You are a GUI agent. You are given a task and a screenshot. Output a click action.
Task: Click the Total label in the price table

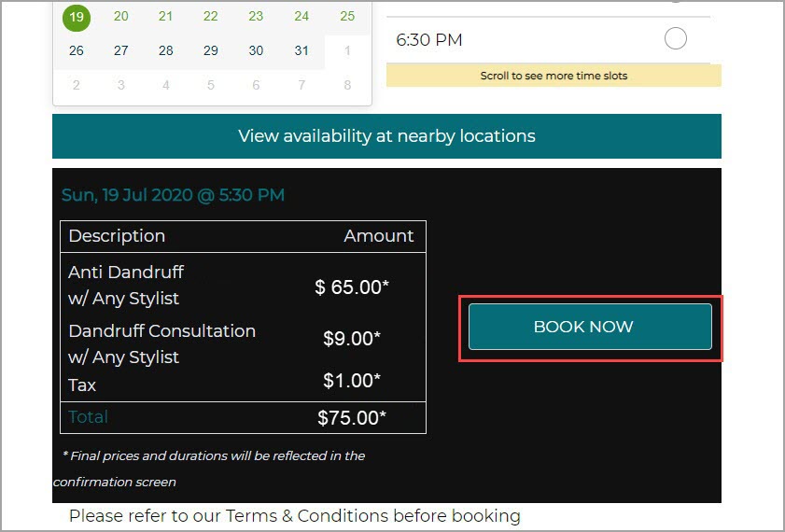88,417
